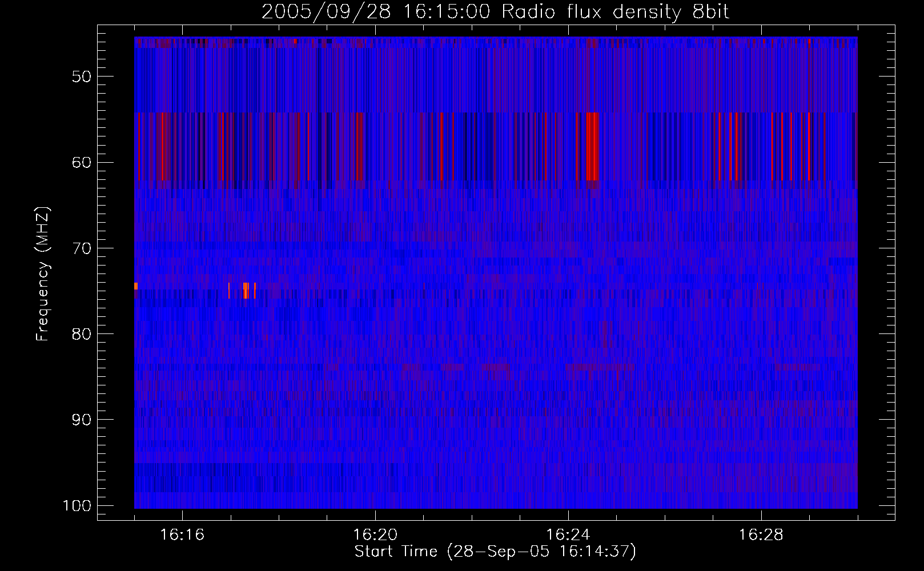Click the '50' frequency tick label
The image size is (924, 571).
[82, 77]
